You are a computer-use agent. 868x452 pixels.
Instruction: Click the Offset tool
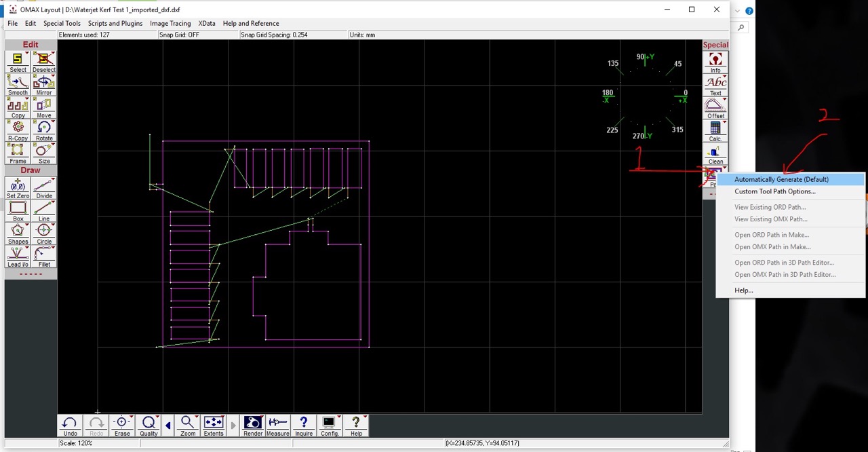pyautogui.click(x=715, y=109)
